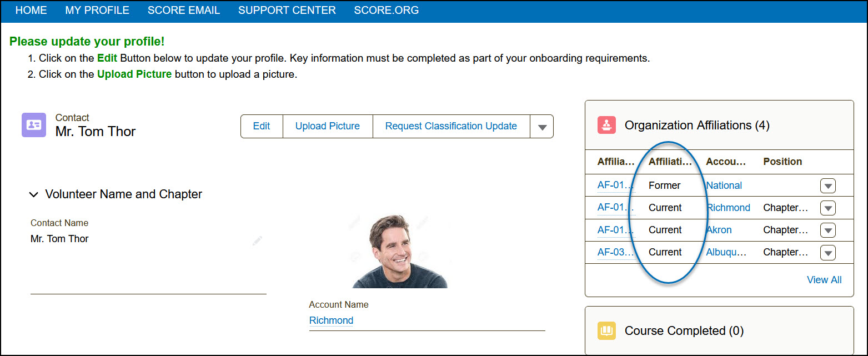This screenshot has width=868, height=356.
Task: Click Request Classification Update button
Action: coord(451,126)
